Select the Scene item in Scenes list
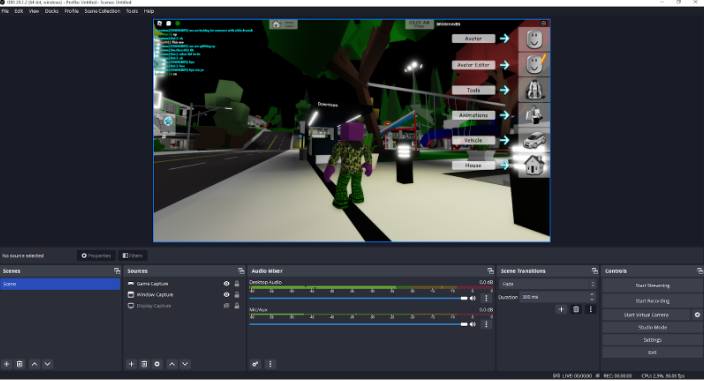The height and width of the screenshot is (381, 704). [60, 284]
